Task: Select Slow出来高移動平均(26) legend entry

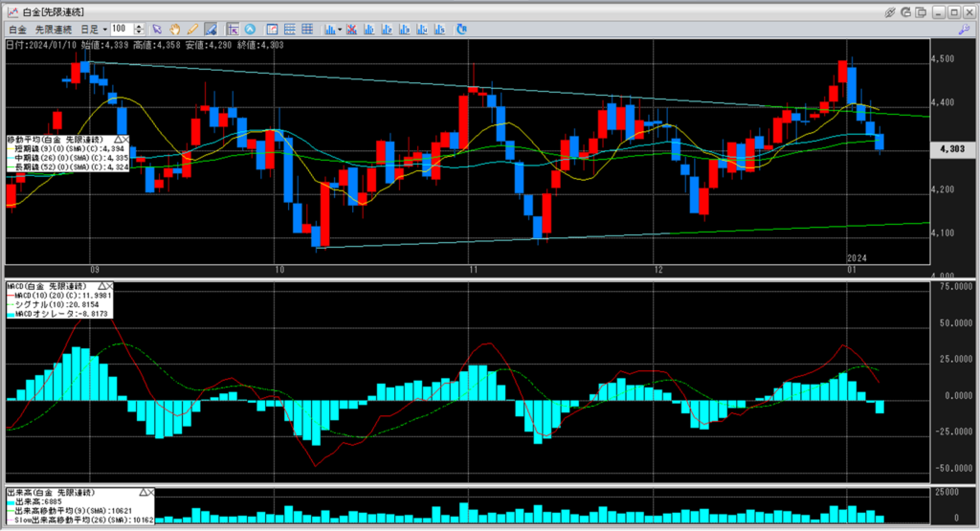Action: click(80, 520)
